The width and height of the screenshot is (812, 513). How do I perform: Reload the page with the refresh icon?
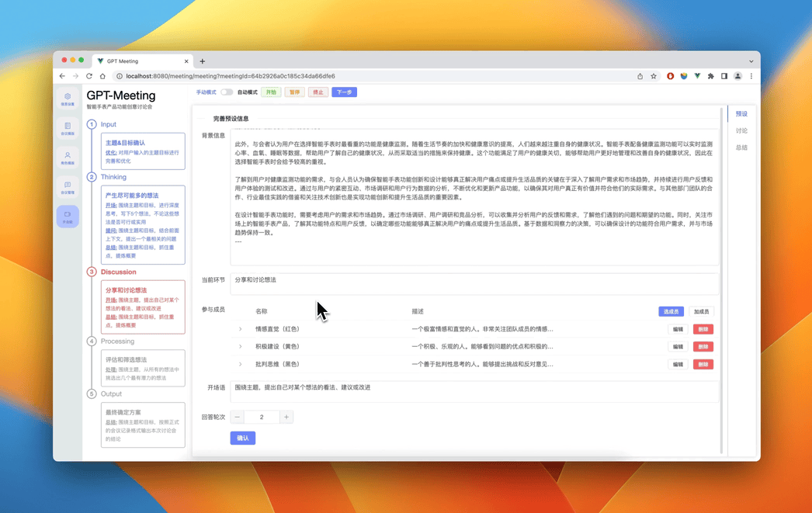pyautogui.click(x=89, y=76)
